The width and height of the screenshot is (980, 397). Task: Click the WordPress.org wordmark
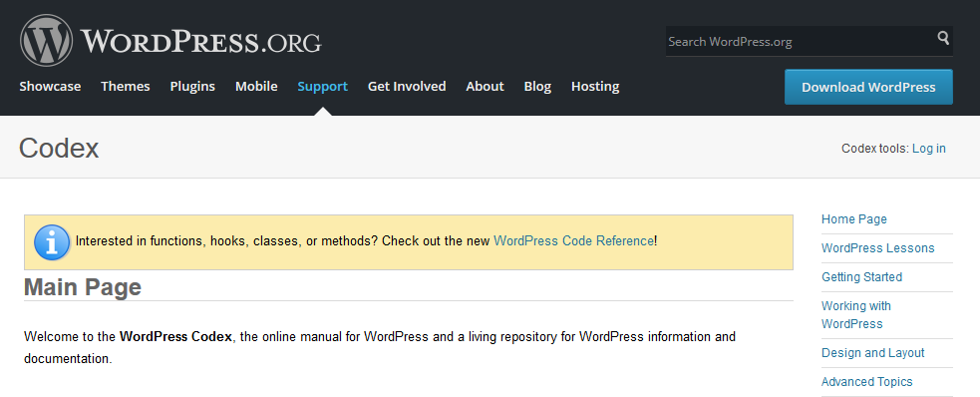(200, 41)
